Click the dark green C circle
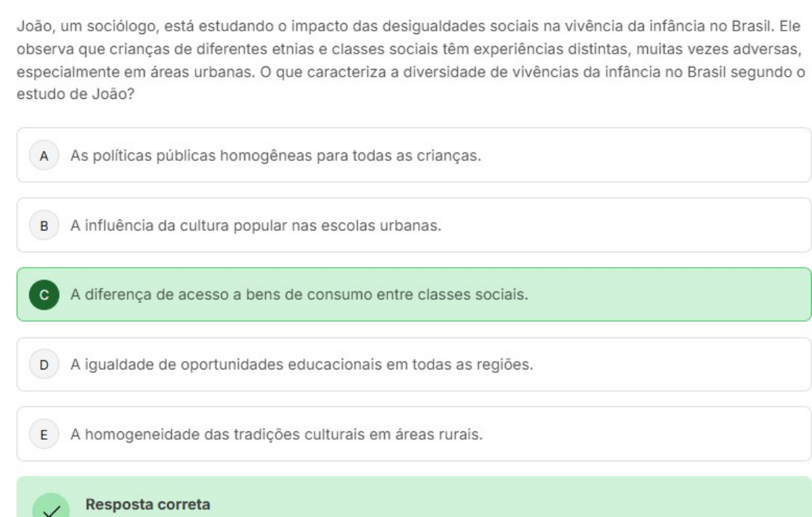 [44, 294]
